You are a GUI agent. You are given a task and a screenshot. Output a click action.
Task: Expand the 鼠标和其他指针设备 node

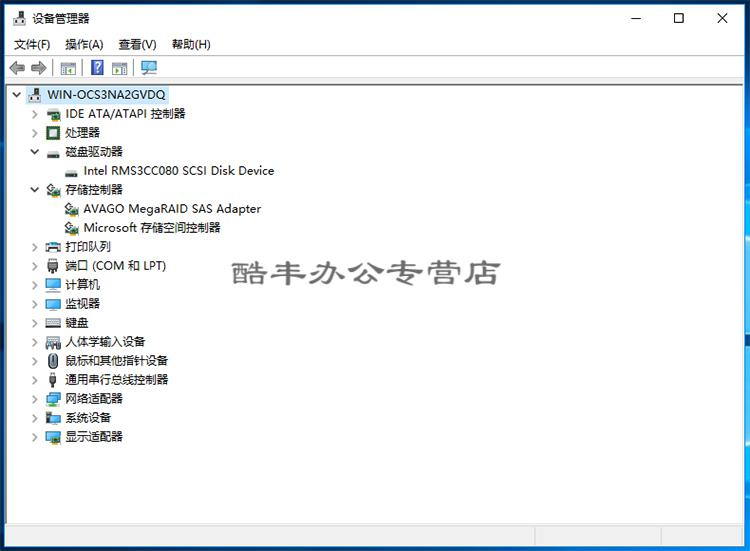(34, 361)
